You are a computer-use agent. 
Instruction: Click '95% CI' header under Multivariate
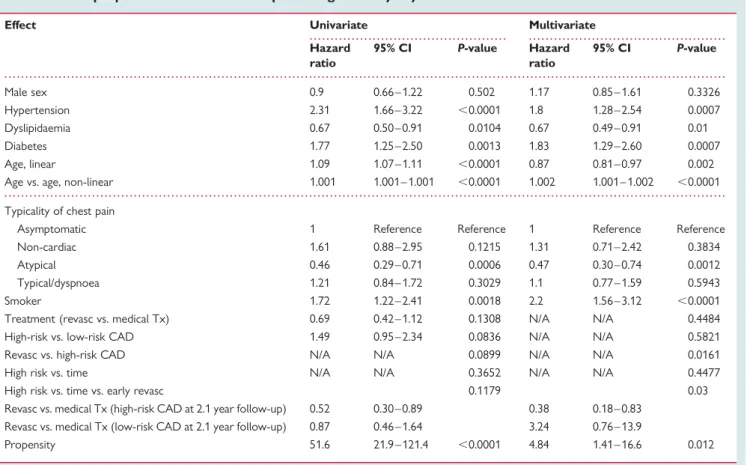611,48
